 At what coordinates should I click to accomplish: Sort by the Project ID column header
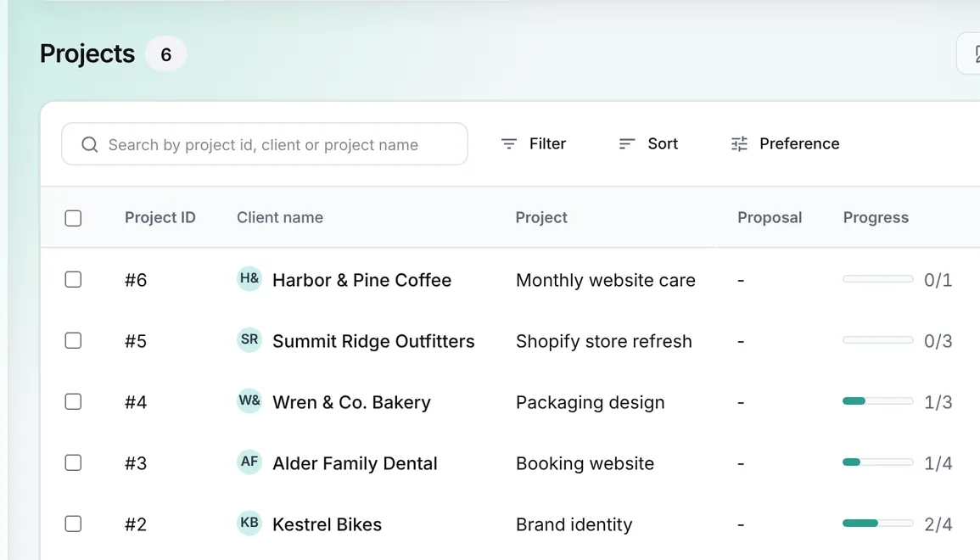[x=160, y=217]
